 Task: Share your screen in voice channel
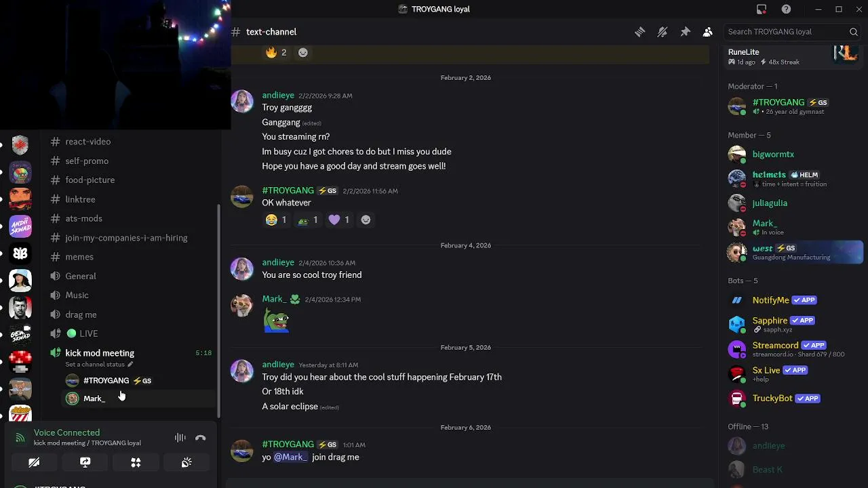85,462
